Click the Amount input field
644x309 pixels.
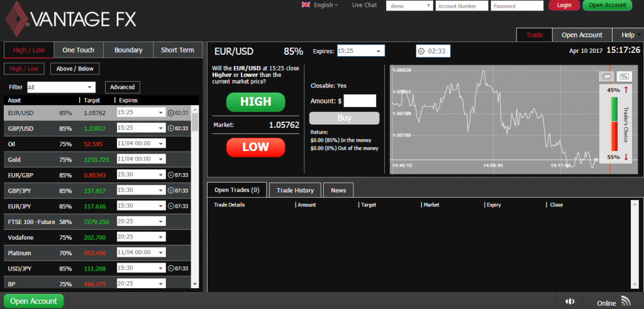[x=360, y=101]
